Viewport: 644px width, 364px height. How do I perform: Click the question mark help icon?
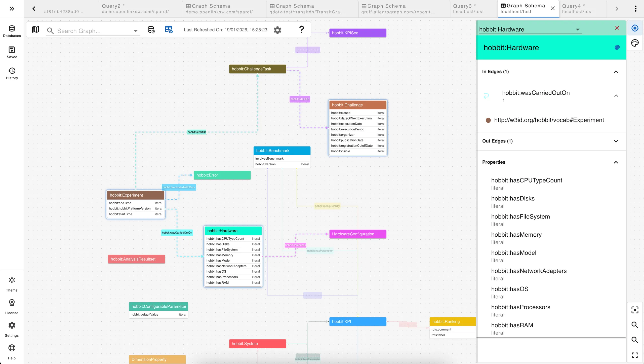point(301,30)
